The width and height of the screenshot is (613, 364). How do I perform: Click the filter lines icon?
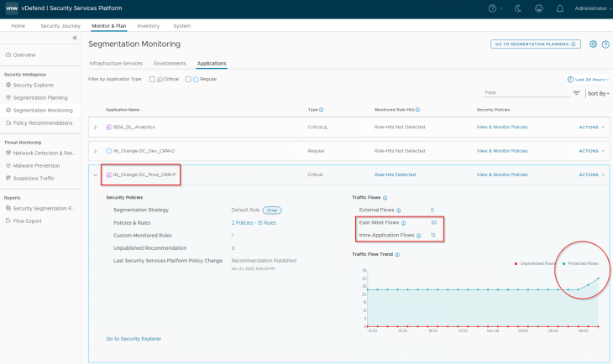576,93
